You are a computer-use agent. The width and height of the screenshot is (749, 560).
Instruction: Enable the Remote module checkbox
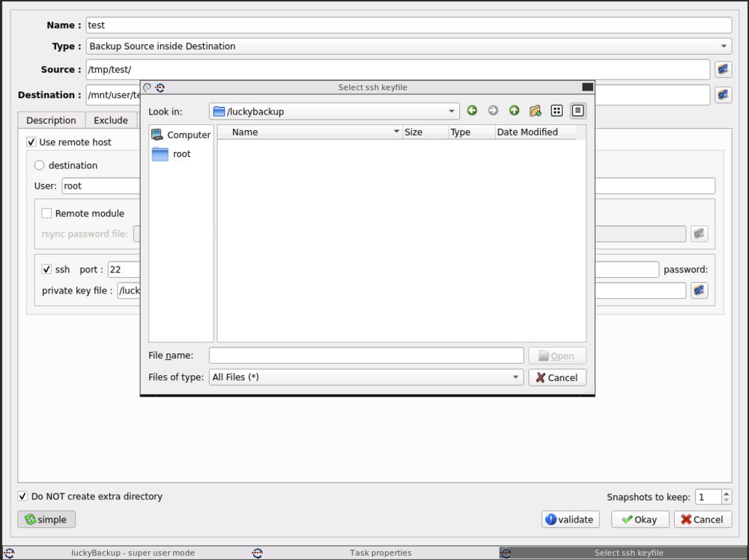coord(46,213)
